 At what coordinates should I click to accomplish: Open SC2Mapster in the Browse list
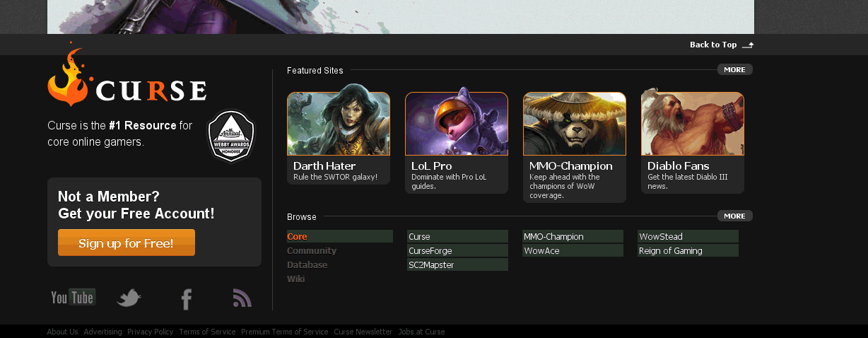click(457, 264)
